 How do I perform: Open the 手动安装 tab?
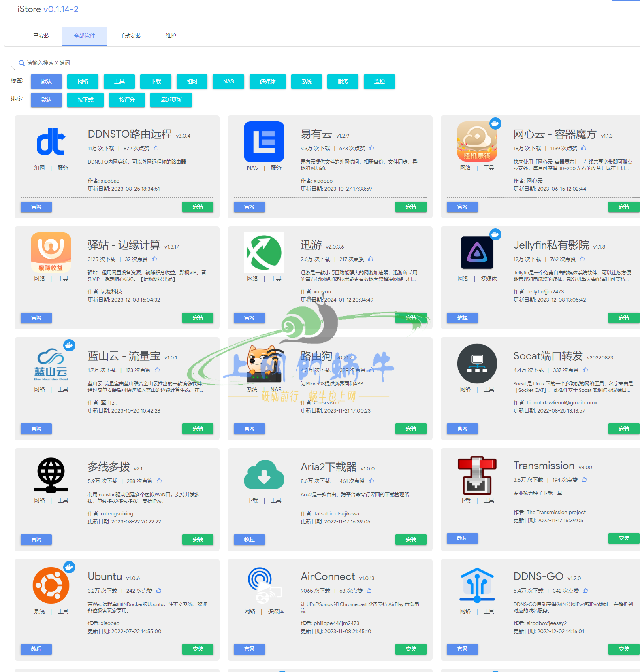130,36
